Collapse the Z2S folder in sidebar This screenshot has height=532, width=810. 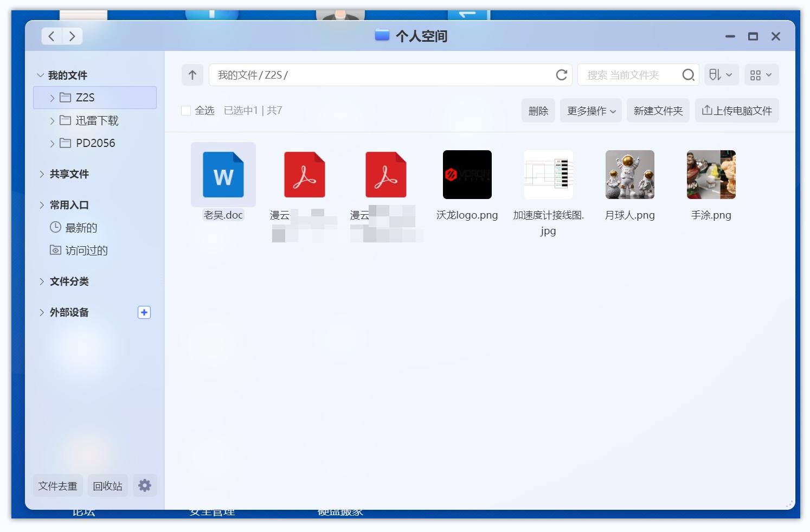coord(52,98)
